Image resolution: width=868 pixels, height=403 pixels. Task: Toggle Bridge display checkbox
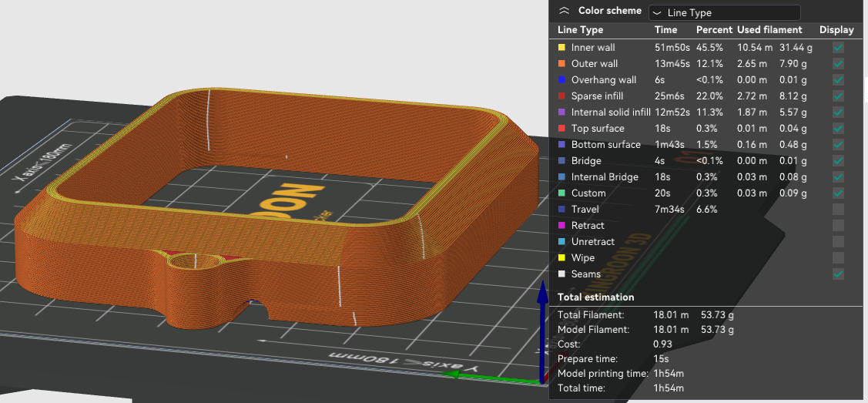click(838, 160)
